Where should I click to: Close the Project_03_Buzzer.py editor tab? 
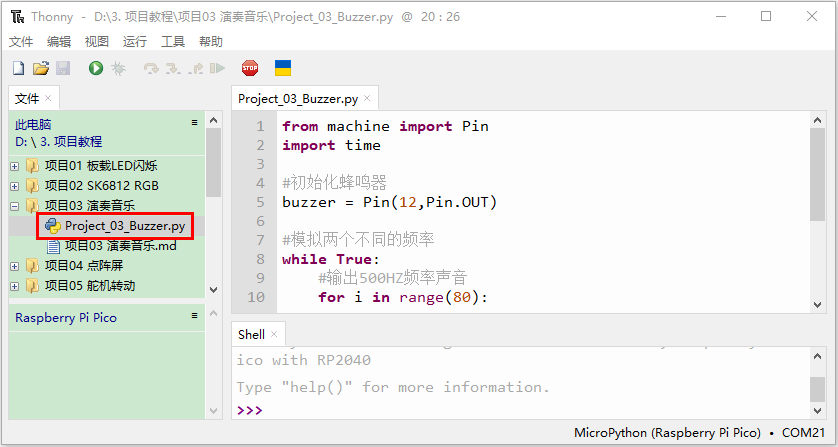point(367,98)
